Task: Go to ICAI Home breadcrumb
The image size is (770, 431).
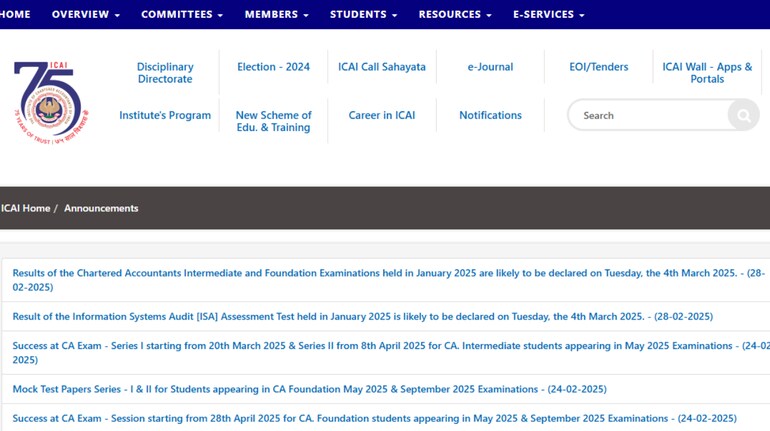Action: point(25,208)
